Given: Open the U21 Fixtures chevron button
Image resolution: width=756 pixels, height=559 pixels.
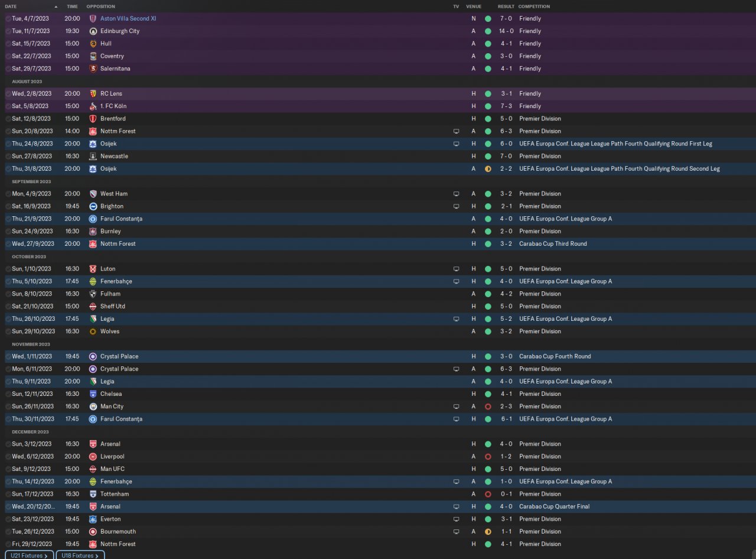Looking at the screenshot, I should pyautogui.click(x=30, y=555).
